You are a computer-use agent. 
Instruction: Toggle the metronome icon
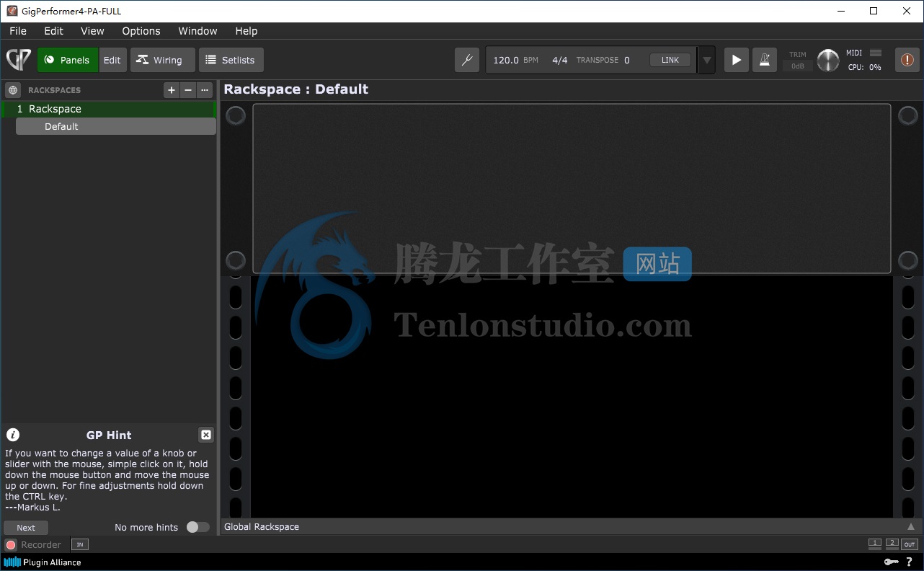click(765, 60)
